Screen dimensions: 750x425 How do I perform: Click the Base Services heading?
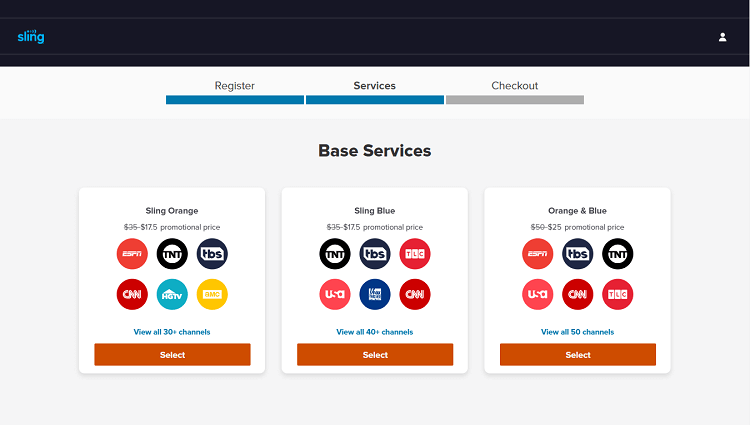pyautogui.click(x=375, y=151)
